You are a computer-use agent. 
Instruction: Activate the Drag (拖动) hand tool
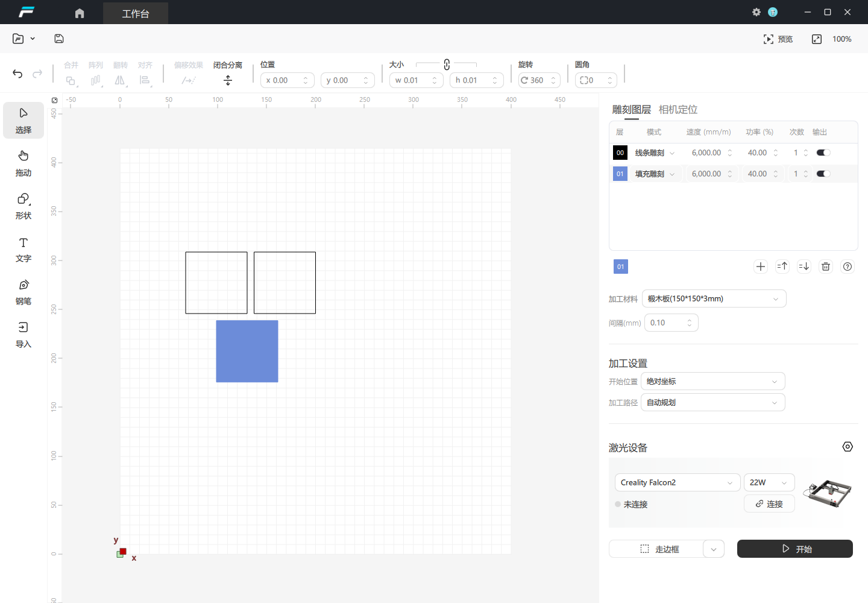coord(24,163)
